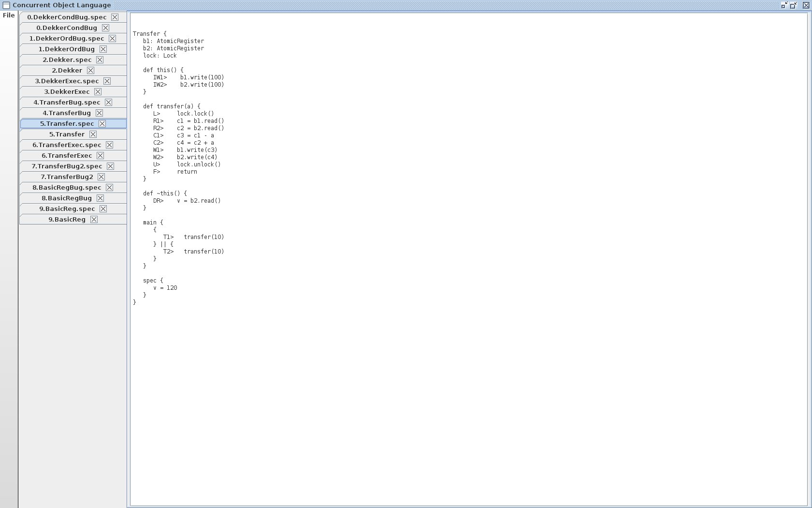Maximize the Concurrent Object Language window
The width and height of the screenshot is (812, 508).
point(793,5)
